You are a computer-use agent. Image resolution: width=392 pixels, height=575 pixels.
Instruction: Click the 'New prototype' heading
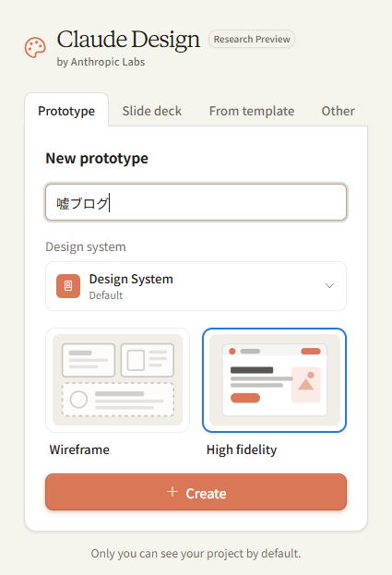coord(97,159)
